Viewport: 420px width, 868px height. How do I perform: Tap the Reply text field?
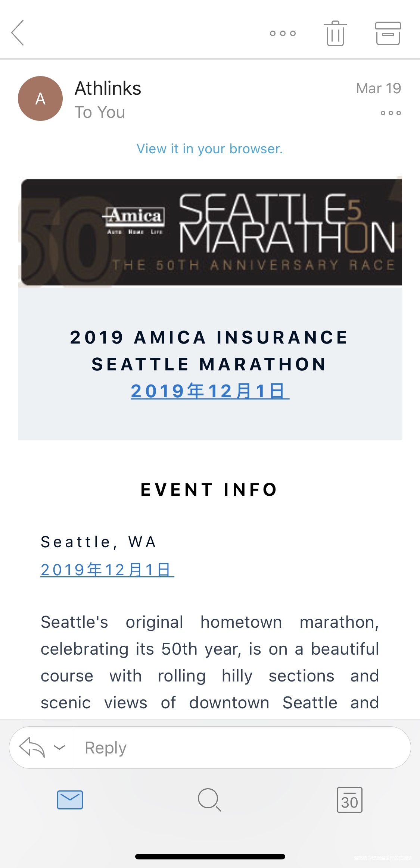tap(241, 748)
